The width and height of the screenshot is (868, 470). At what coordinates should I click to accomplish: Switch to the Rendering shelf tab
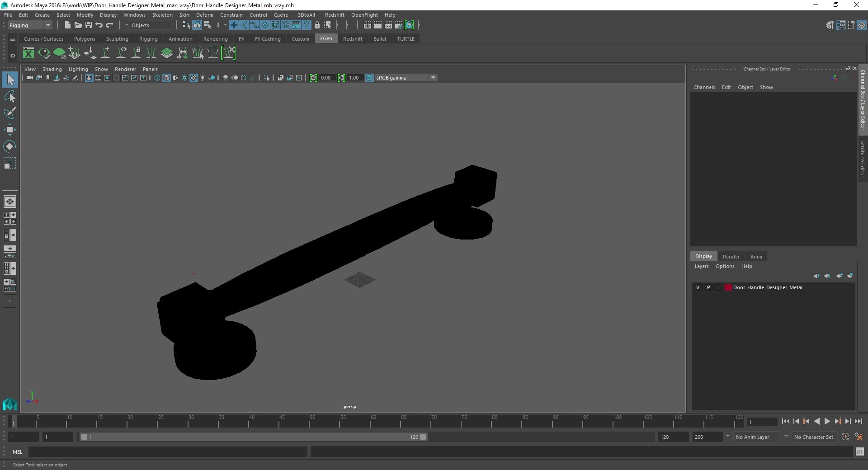click(x=216, y=39)
